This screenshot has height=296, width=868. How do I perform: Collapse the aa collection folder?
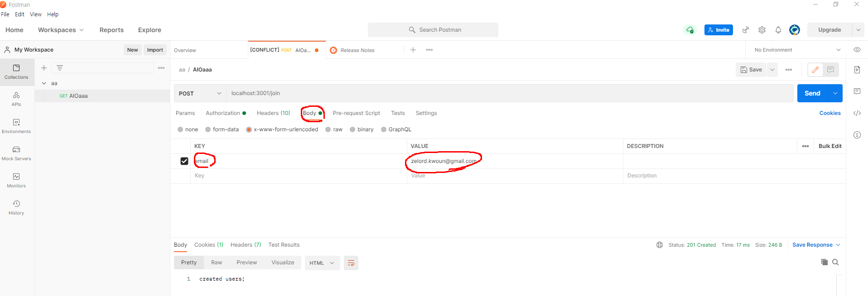[x=44, y=83]
